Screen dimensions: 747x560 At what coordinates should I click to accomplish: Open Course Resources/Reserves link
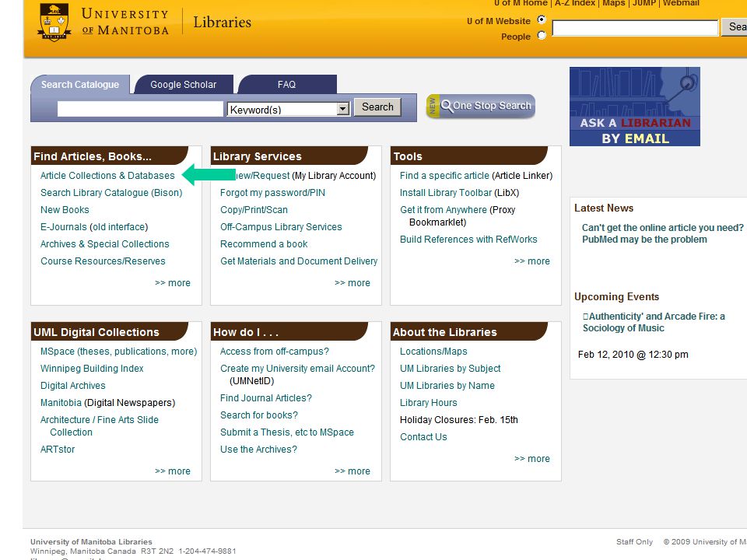(x=103, y=261)
